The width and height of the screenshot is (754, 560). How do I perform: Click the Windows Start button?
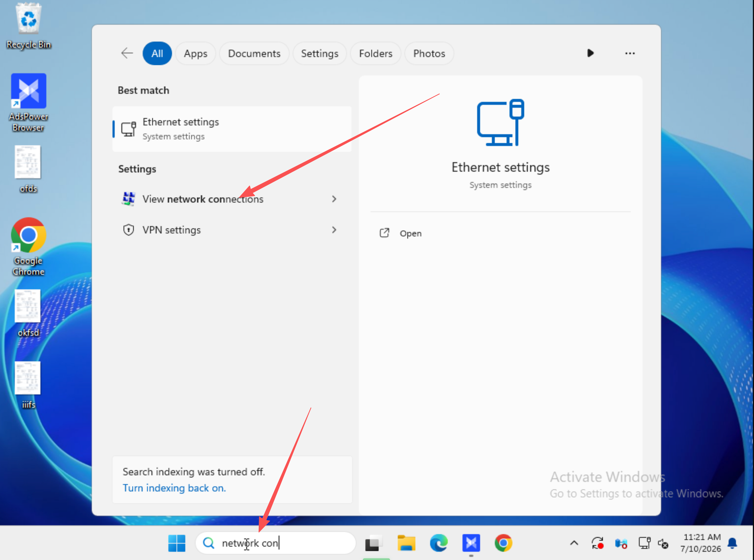[x=177, y=543]
